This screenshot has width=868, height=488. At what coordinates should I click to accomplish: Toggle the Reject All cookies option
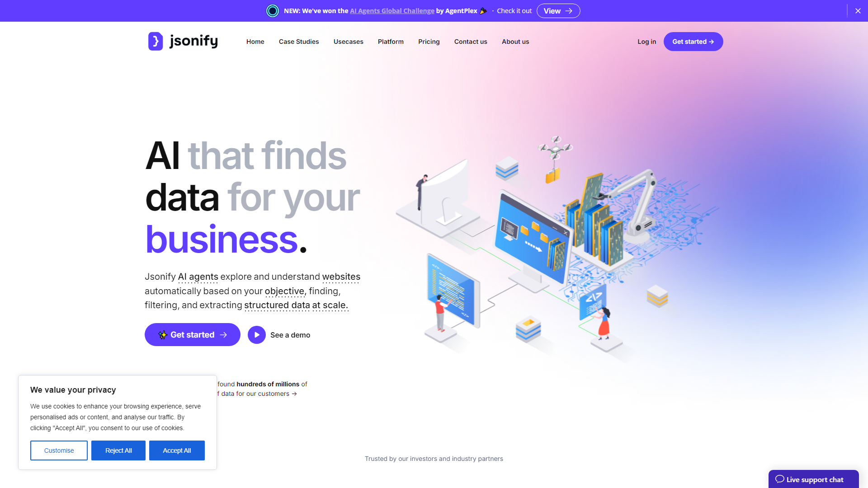coord(118,450)
